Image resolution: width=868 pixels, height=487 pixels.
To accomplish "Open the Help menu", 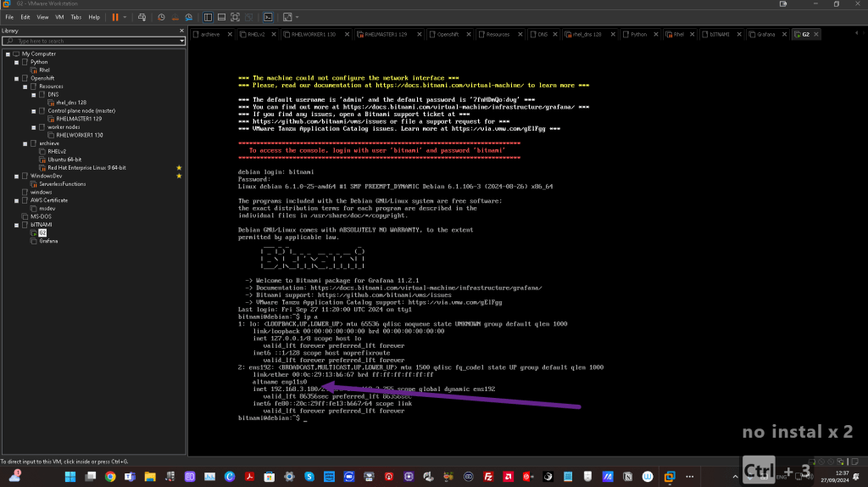I will pyautogui.click(x=94, y=17).
